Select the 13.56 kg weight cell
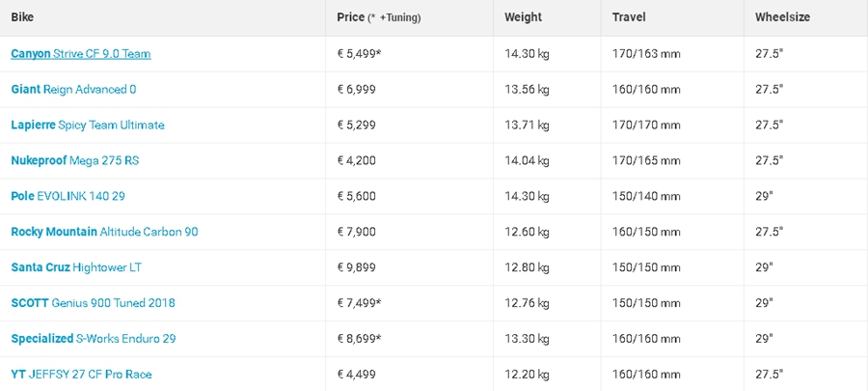Image resolution: width=868 pixels, height=391 pixels. 527,89
